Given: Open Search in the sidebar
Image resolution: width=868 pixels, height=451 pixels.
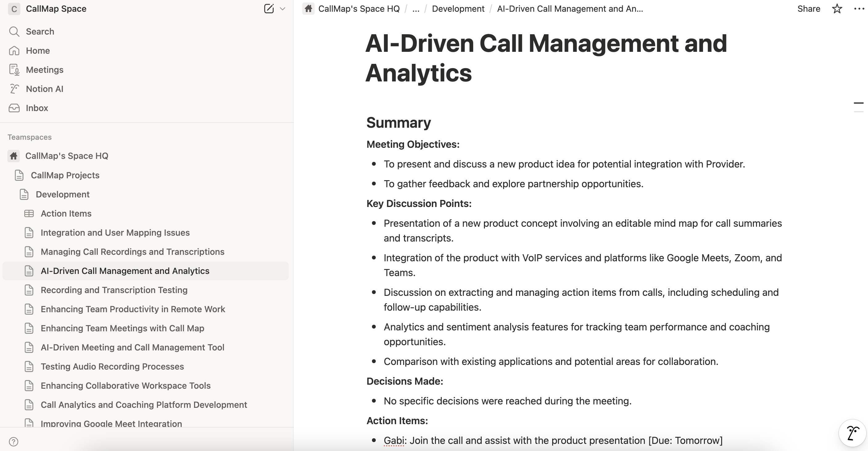Looking at the screenshot, I should [40, 31].
